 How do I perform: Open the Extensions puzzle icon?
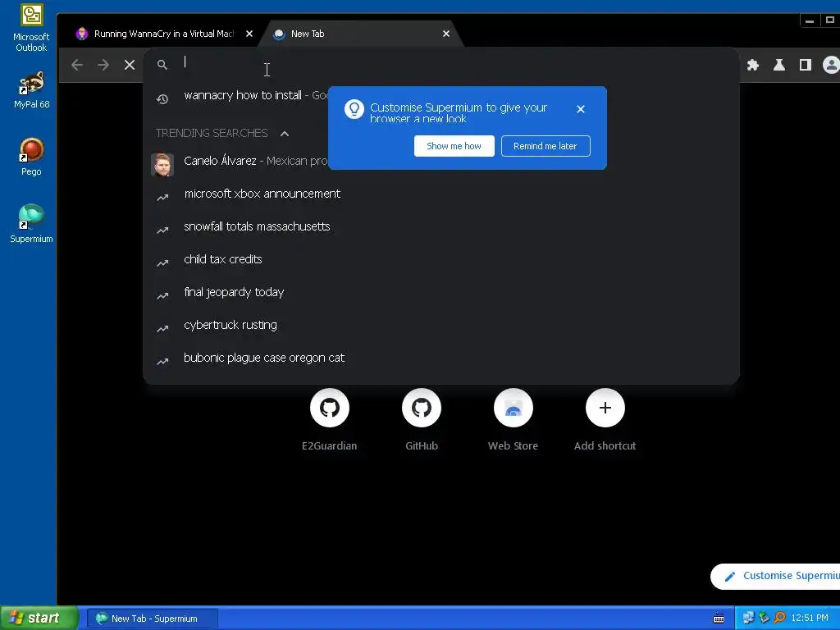753,65
